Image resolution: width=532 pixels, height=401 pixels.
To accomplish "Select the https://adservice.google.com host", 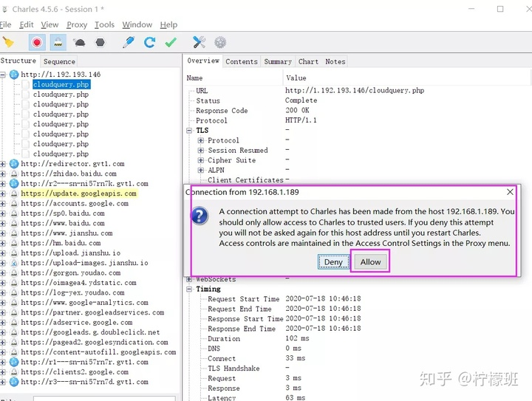I will [x=77, y=323].
